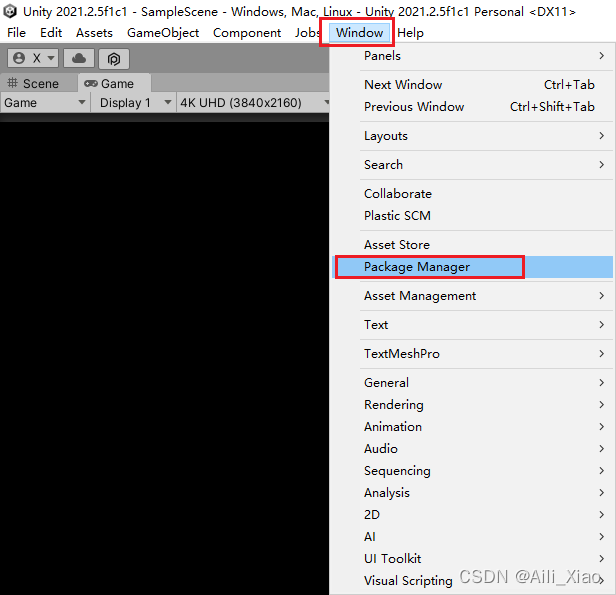Expand the Visual Scripting submenu
Viewport: 616px width, 595px height.
point(473,581)
